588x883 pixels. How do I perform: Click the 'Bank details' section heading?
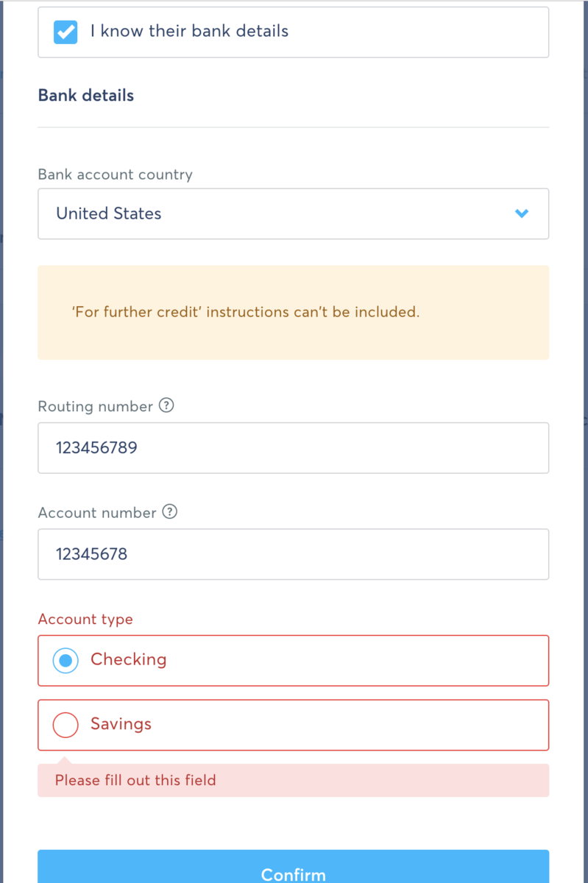pyautogui.click(x=86, y=96)
